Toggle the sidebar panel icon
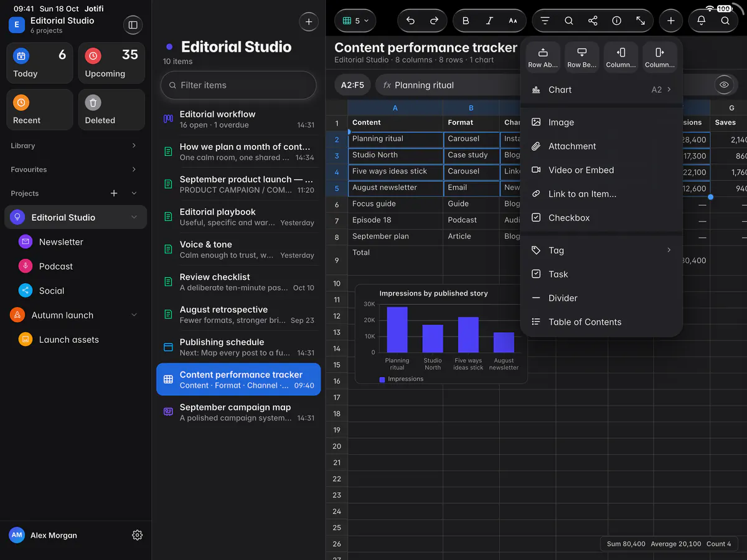The width and height of the screenshot is (747, 560). click(133, 25)
